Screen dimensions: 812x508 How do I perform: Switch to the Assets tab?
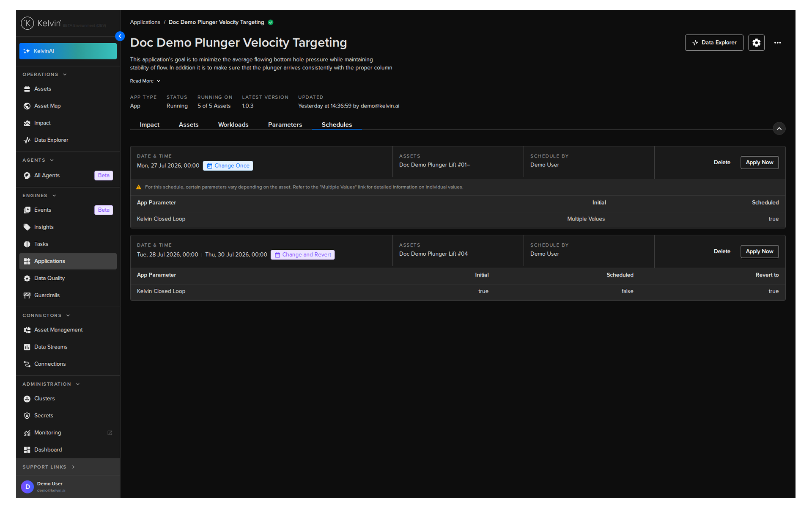tap(189, 125)
